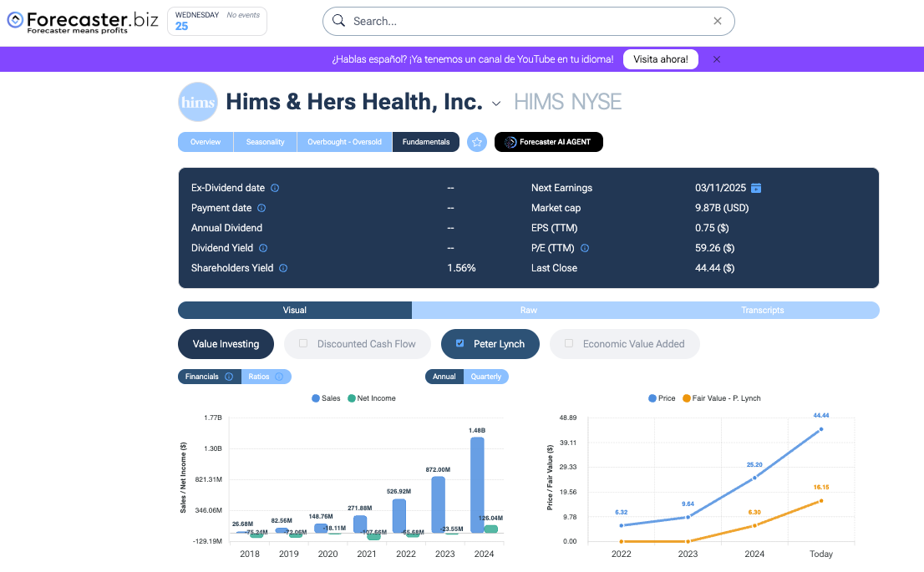924x572 pixels.
Task: Select the Quarterly period toggle
Action: click(485, 377)
